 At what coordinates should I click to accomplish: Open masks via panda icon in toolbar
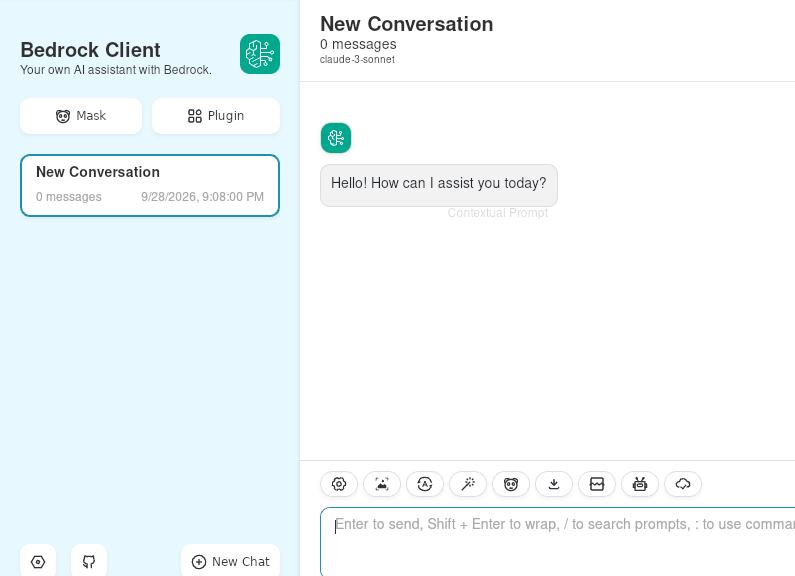(x=511, y=484)
